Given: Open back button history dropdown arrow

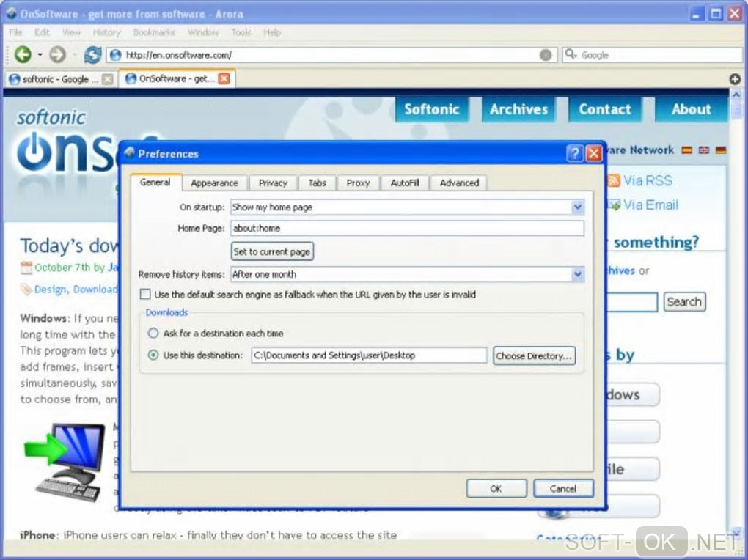Looking at the screenshot, I should tap(40, 54).
